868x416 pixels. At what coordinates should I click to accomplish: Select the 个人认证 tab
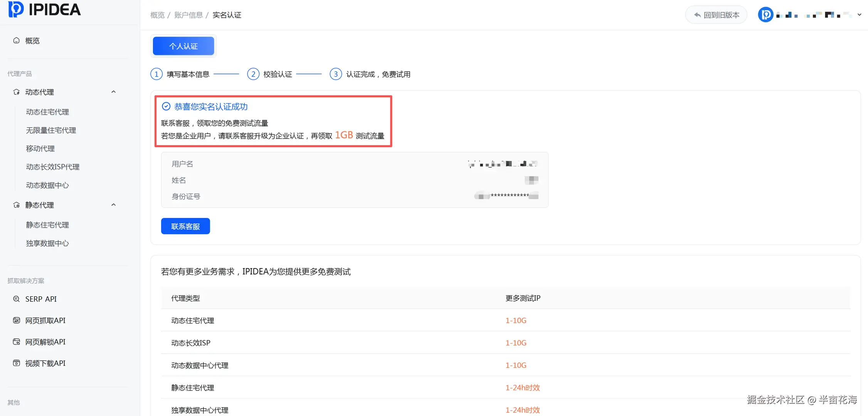click(x=183, y=46)
